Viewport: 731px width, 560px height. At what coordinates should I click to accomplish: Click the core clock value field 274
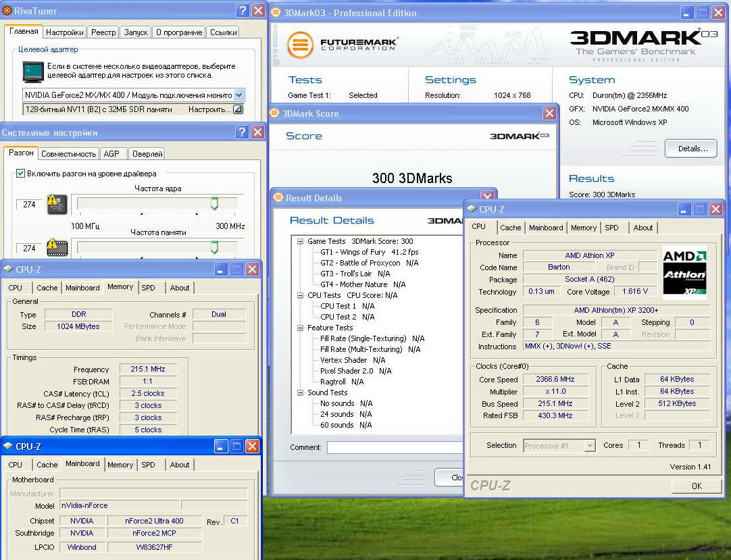[29, 204]
